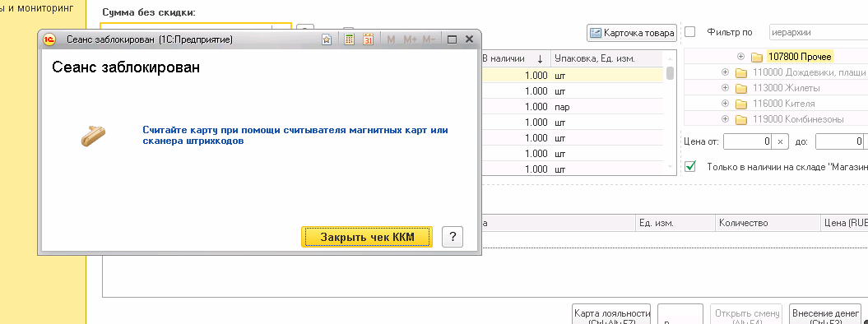
Task: Expand the 113000 Жилеты tree node
Action: (725, 88)
